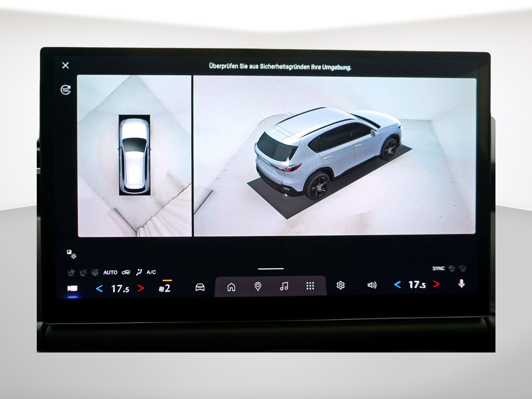Tap the Auto View camera rotation icon
Screen dimensions: 532x399
pyautogui.click(x=66, y=90)
